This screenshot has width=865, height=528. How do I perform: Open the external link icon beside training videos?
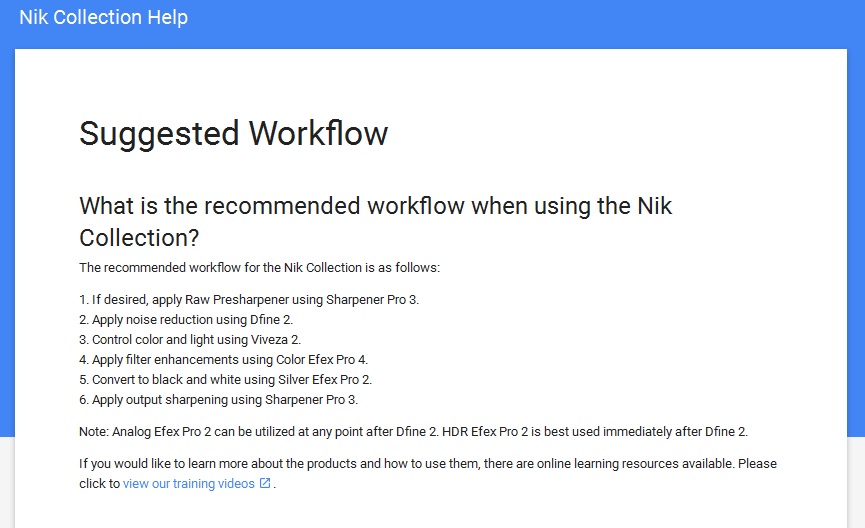click(x=265, y=483)
